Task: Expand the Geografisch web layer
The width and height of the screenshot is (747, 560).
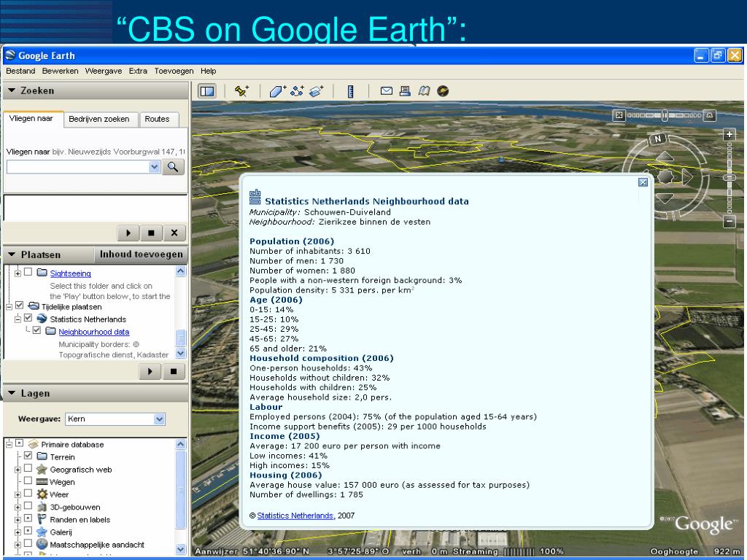Action: 18,470
